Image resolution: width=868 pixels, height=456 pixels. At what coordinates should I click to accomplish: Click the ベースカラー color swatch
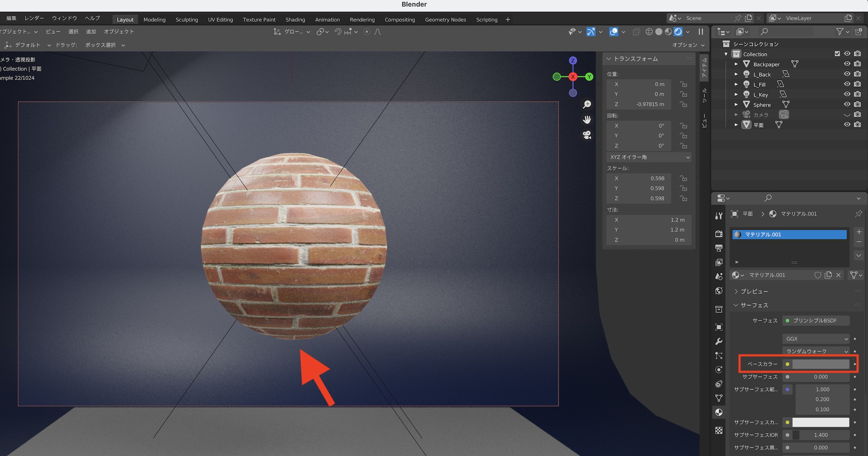pos(820,364)
